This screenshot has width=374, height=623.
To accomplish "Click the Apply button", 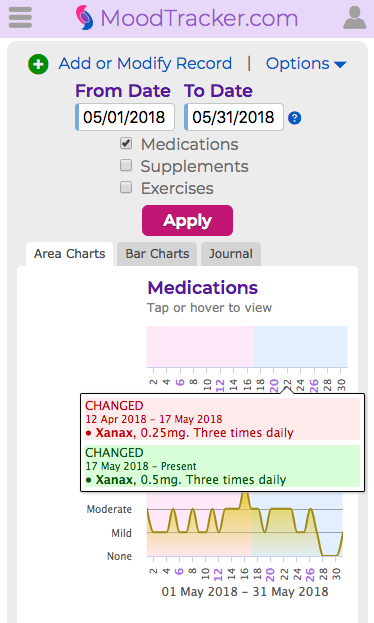I will (188, 221).
